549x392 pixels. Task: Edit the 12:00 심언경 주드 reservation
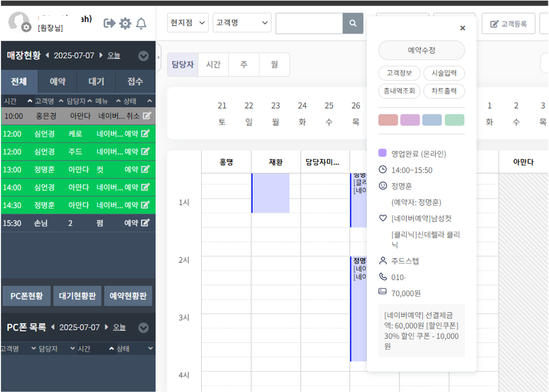tap(145, 151)
